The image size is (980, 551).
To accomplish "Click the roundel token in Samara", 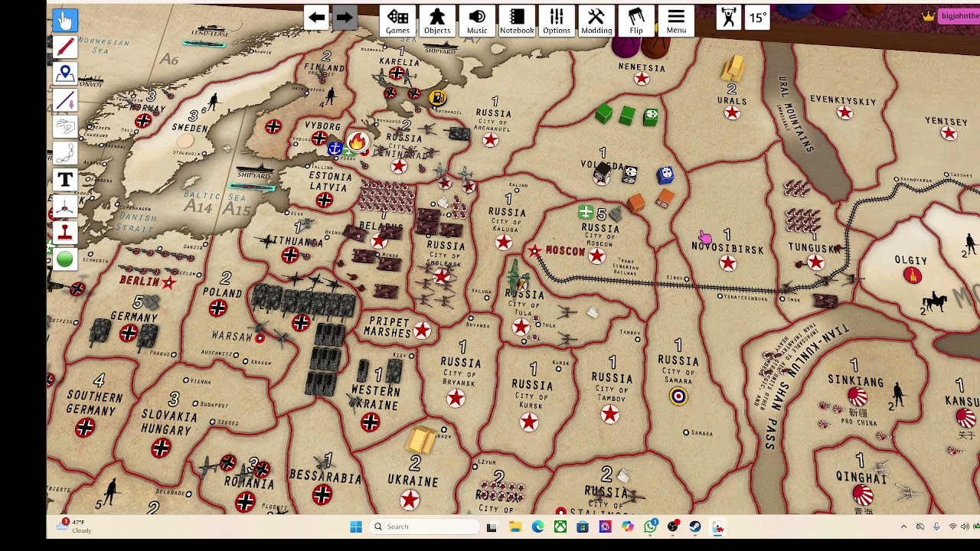I will point(678,396).
